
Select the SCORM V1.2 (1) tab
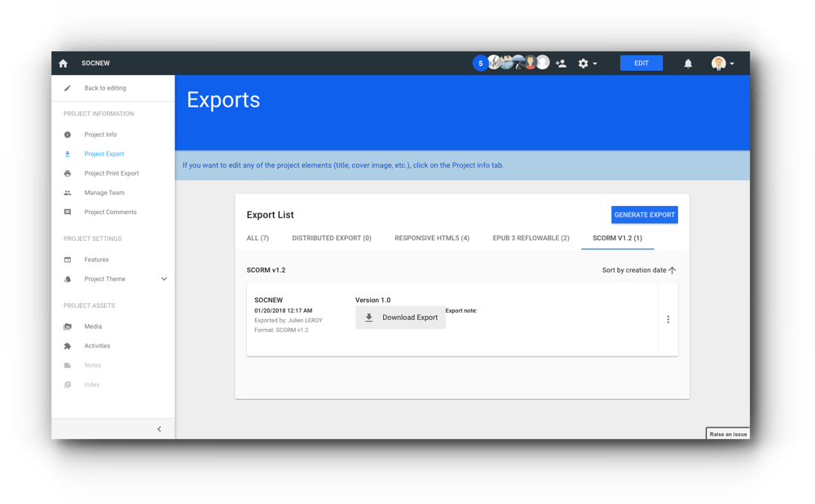coord(618,239)
